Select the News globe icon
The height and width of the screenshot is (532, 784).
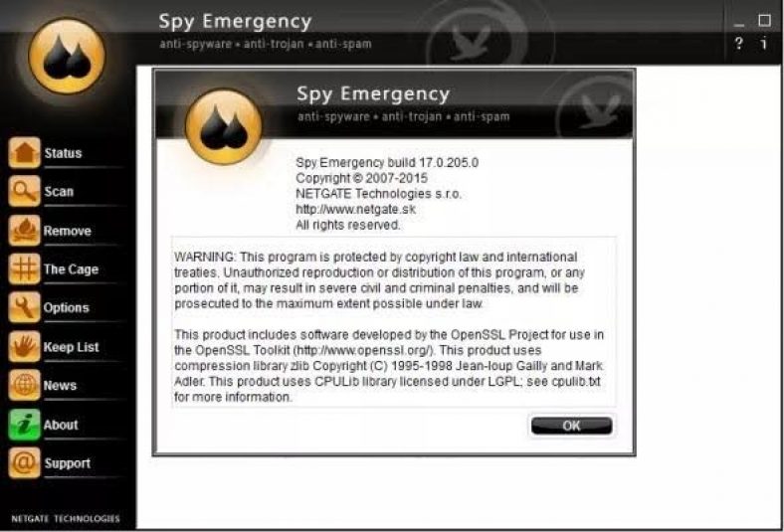coord(24,385)
